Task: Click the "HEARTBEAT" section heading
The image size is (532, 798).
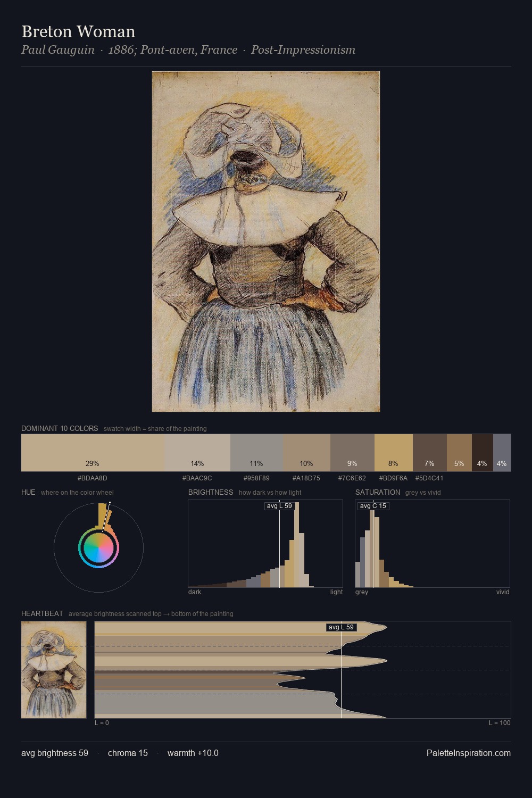Action: tap(42, 613)
